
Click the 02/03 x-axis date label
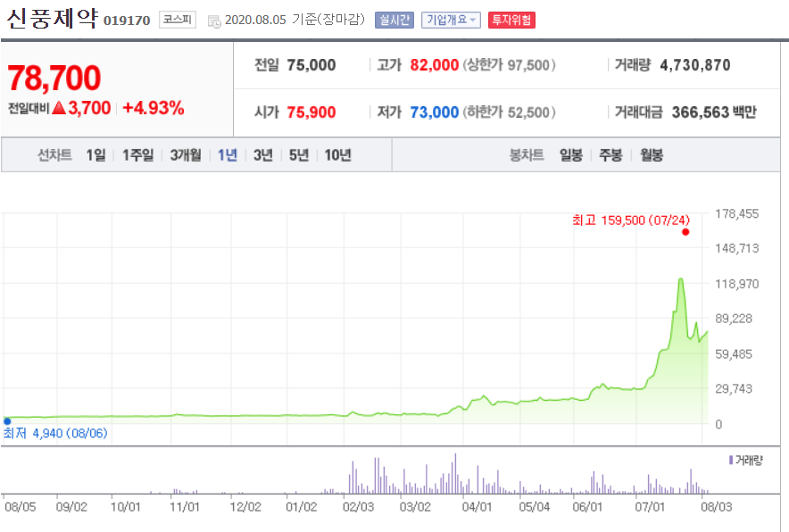(x=358, y=507)
